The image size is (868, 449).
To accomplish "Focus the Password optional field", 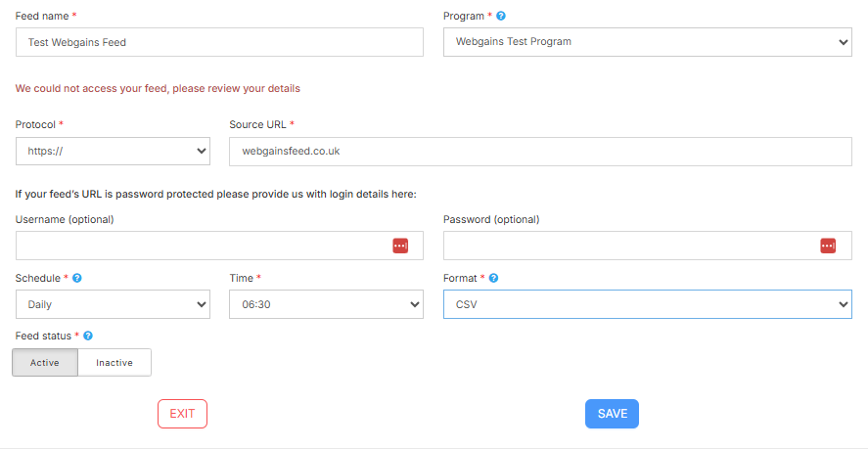I will (628, 246).
